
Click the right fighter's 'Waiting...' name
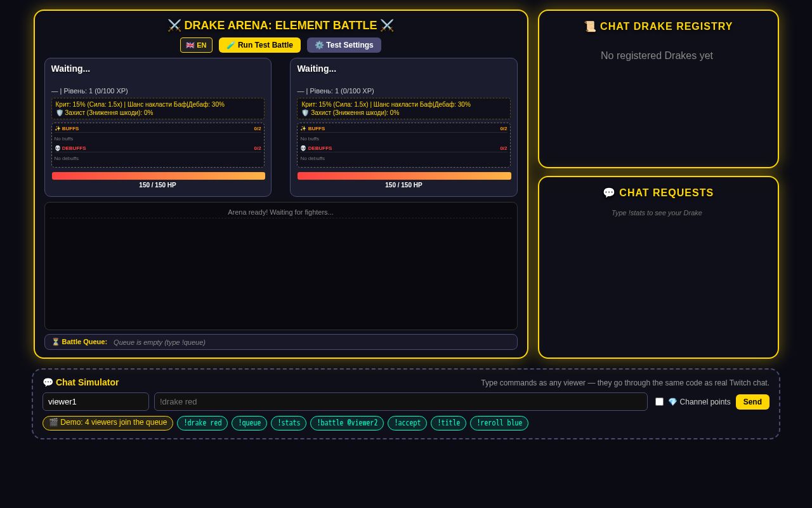tap(317, 69)
